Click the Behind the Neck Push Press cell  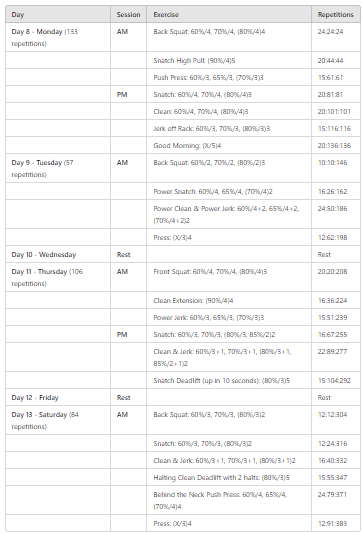point(229,500)
